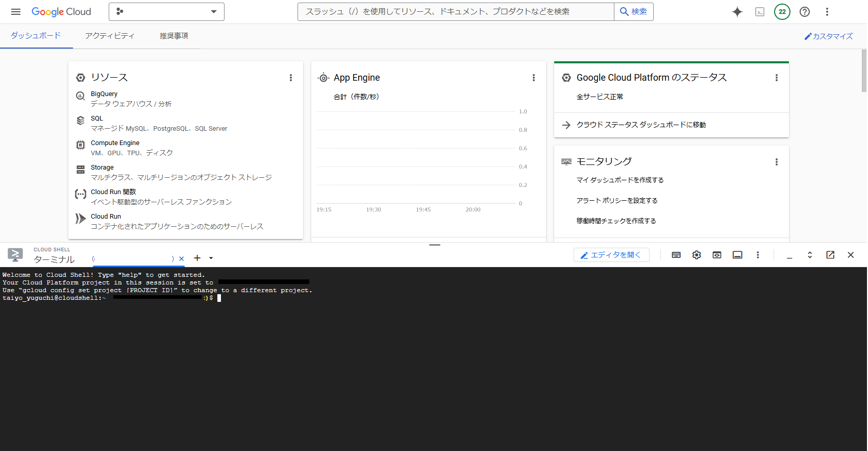Screen dimensions: 868x451
Task: Open notifications badge showing 22
Action: [x=782, y=12]
